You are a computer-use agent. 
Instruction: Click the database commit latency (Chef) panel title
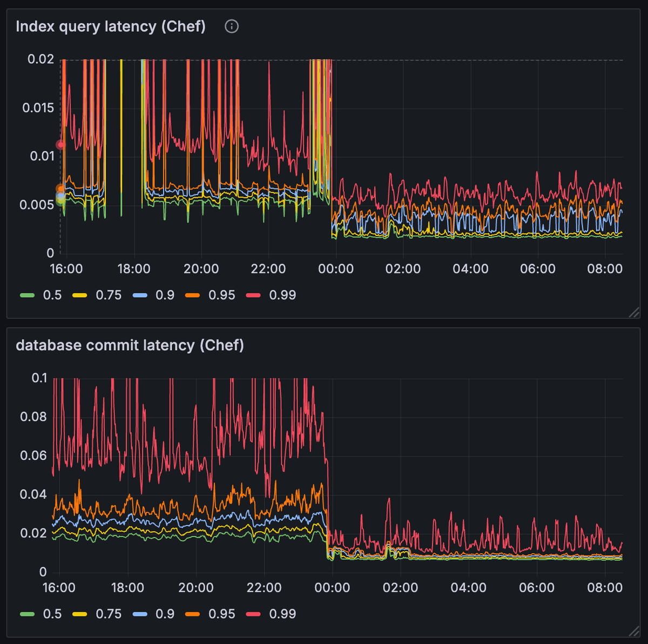(130, 345)
